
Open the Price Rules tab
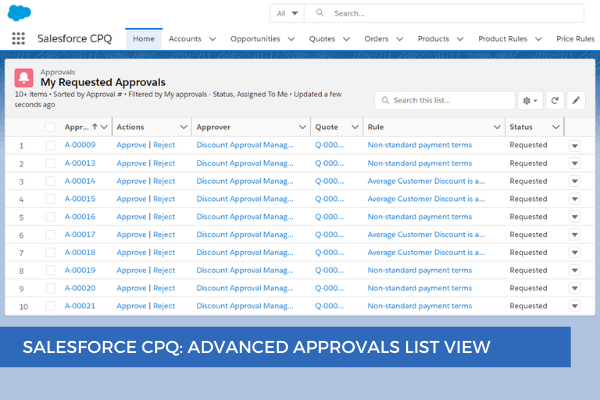pyautogui.click(x=576, y=39)
